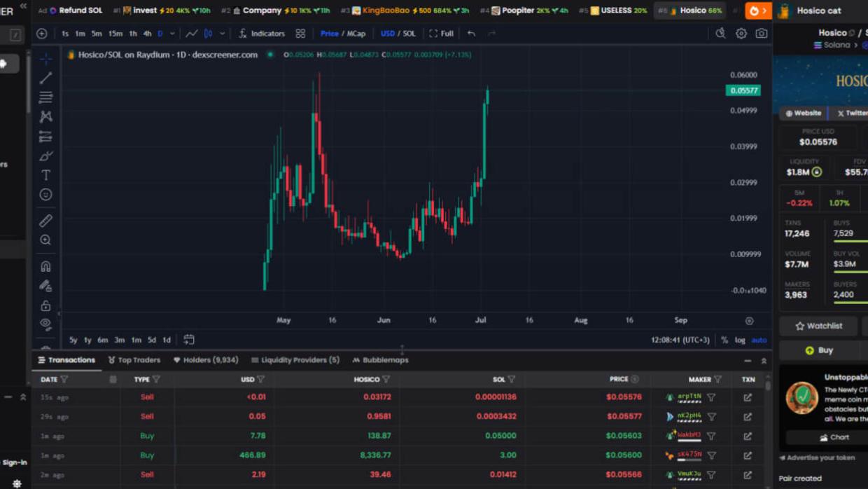Open the 15s ago Sell transaction link
Image resolution: width=868 pixels, height=489 pixels.
click(x=748, y=397)
